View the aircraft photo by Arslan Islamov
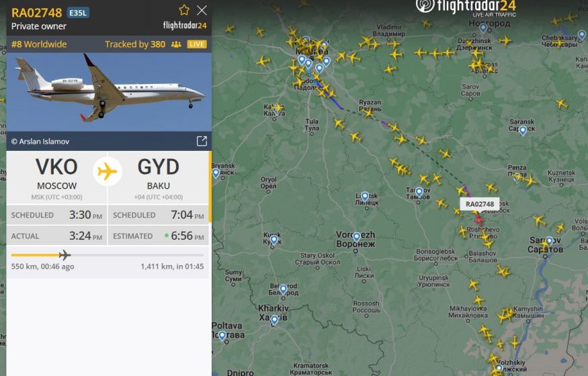This screenshot has height=376, width=588. [109, 92]
